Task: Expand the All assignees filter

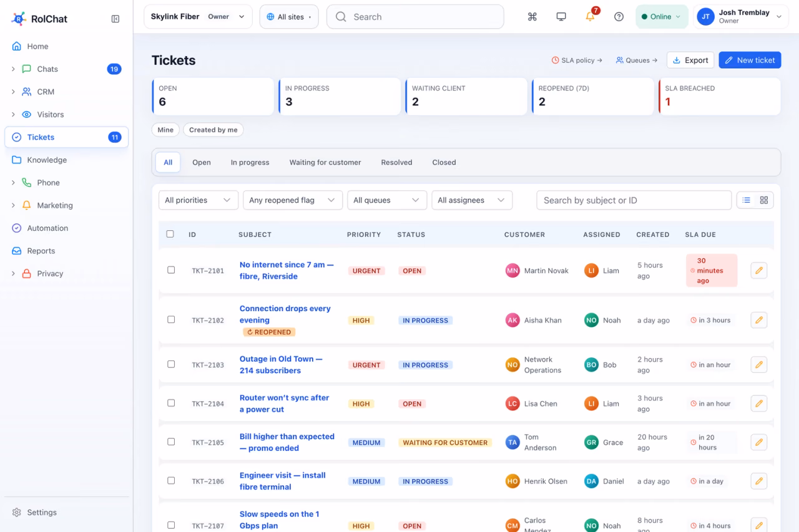Action: click(x=472, y=200)
